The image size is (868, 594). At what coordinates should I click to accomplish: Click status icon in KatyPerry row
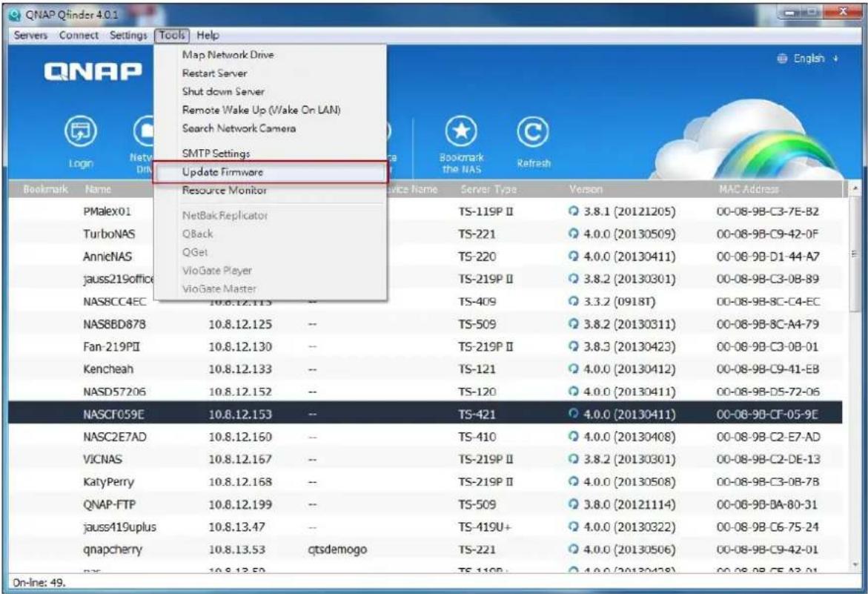574,481
